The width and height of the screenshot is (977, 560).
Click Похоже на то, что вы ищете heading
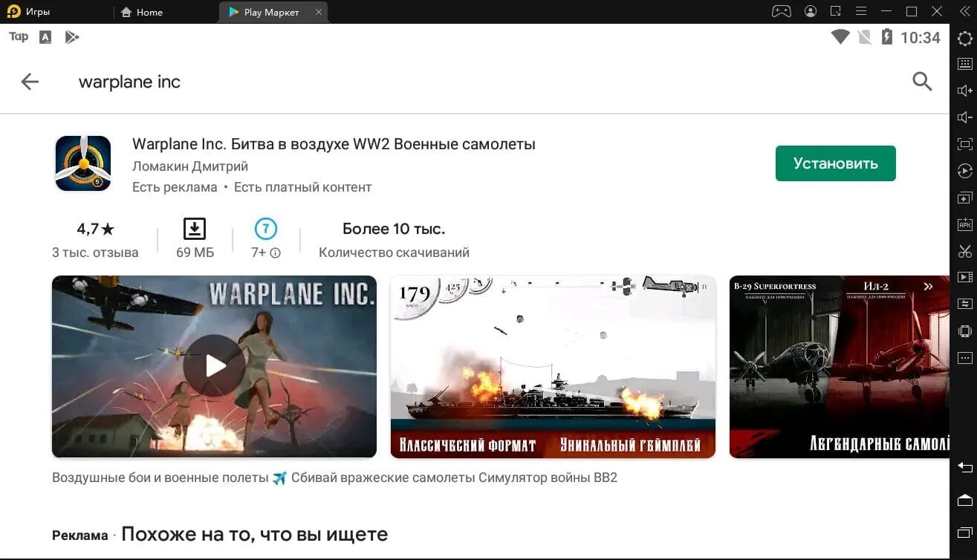pyautogui.click(x=254, y=534)
